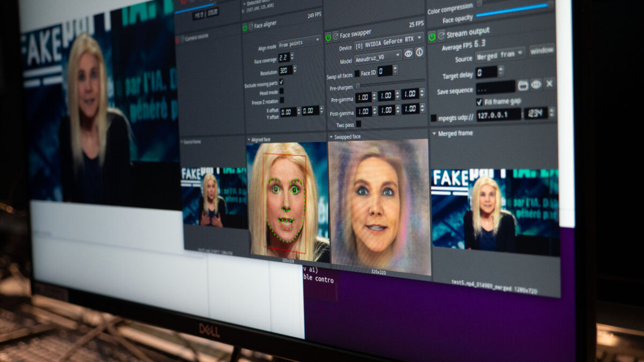
Task: Click the X icon to clear Save sequence
Action: click(548, 84)
